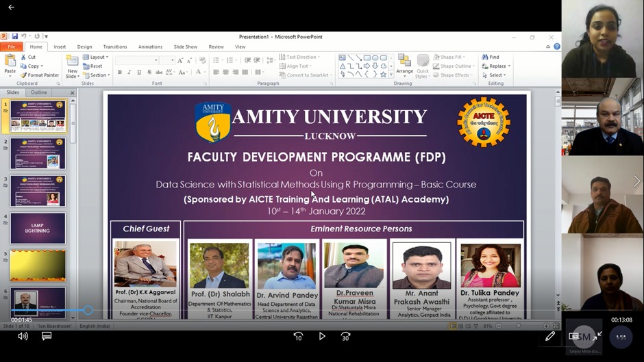This screenshot has width=644, height=362.
Task: Open the Font size combo box
Action: click(168, 60)
